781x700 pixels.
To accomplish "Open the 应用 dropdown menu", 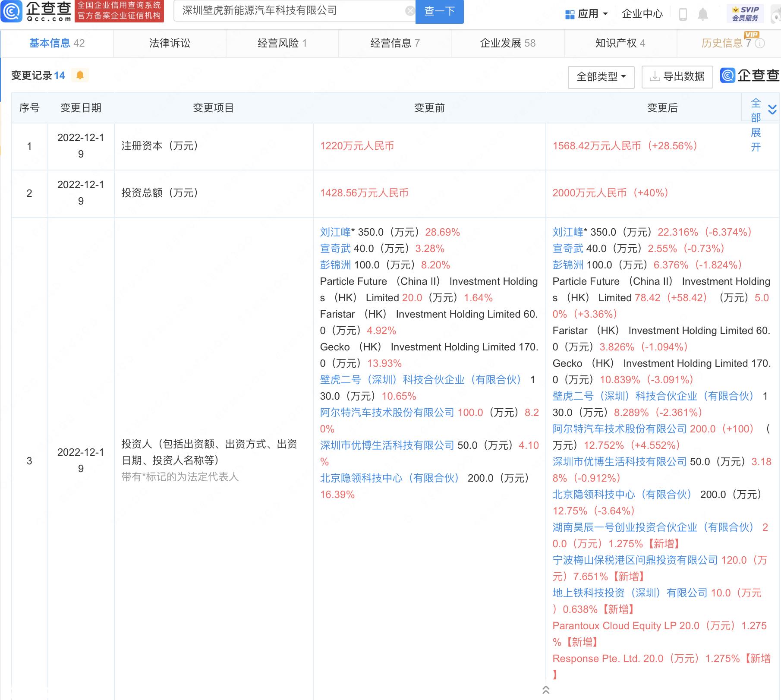I will (x=587, y=14).
